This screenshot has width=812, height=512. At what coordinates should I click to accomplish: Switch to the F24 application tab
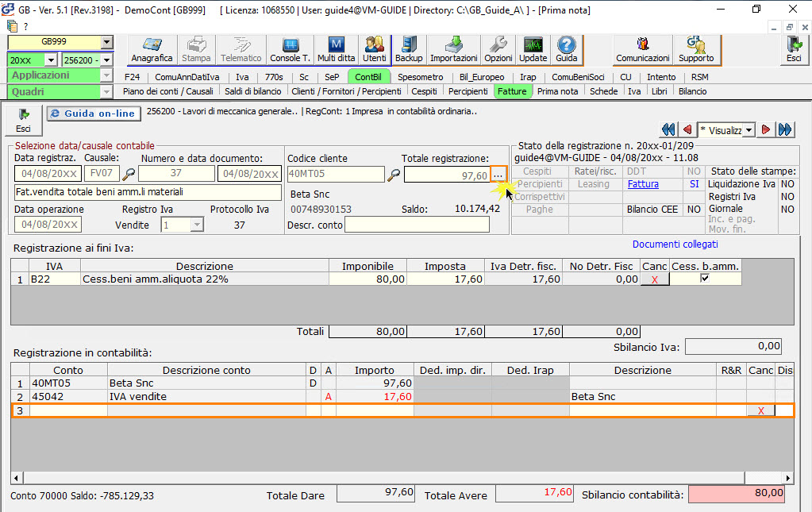tap(132, 77)
